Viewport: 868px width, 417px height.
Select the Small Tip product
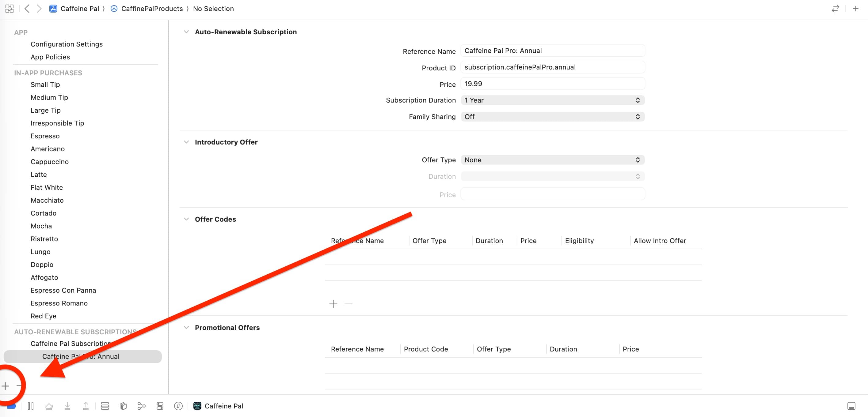coord(45,85)
